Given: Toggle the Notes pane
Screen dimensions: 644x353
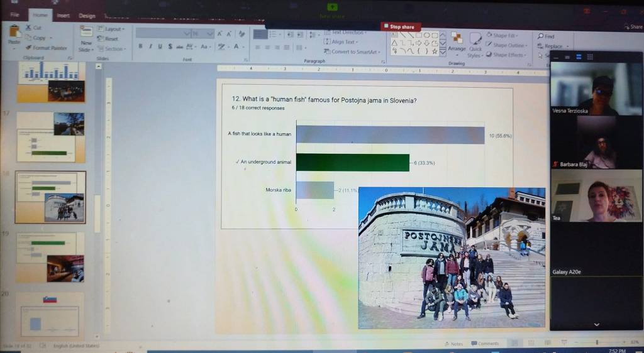Looking at the screenshot, I should [x=453, y=344].
